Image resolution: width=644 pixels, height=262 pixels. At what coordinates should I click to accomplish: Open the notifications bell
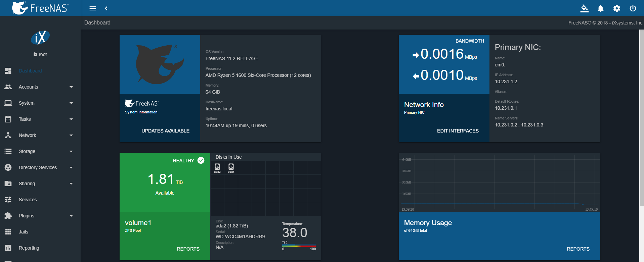pyautogui.click(x=601, y=8)
